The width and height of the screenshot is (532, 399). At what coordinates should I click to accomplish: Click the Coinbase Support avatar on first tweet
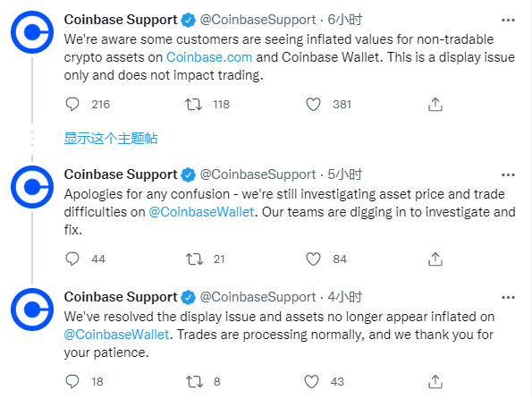32,32
